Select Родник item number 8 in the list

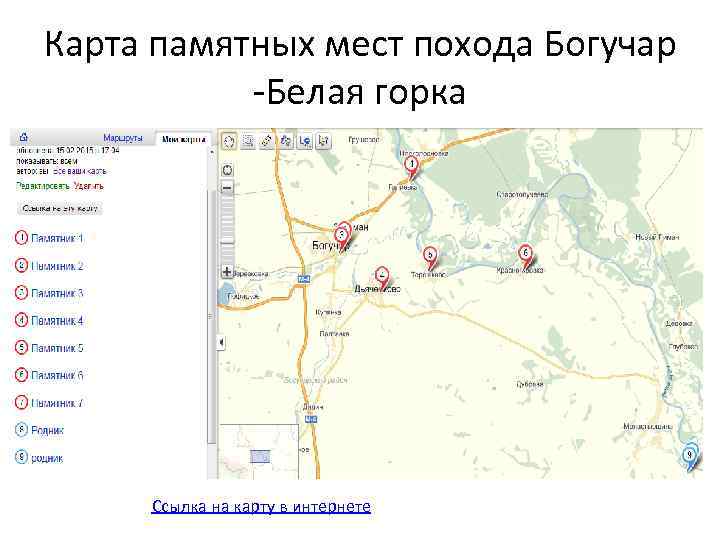tap(47, 431)
